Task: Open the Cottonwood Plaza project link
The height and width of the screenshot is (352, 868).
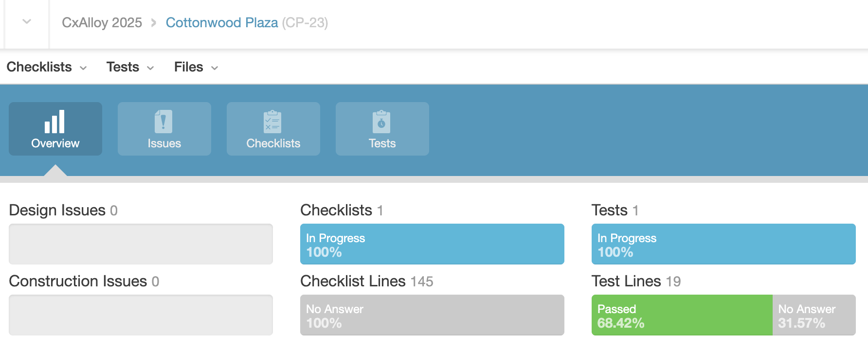Action: [222, 23]
